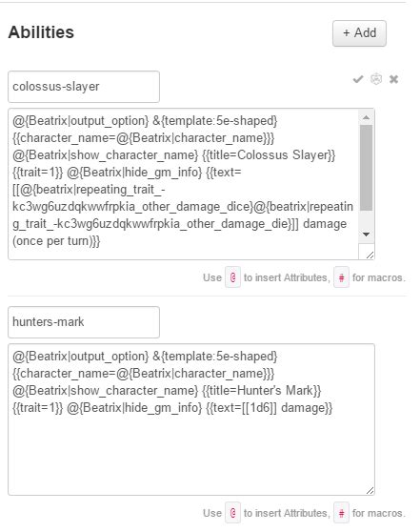420x532 pixels.
Task: Click scrollbar track below thumb in colossus-slayer macro
Action: [366, 219]
